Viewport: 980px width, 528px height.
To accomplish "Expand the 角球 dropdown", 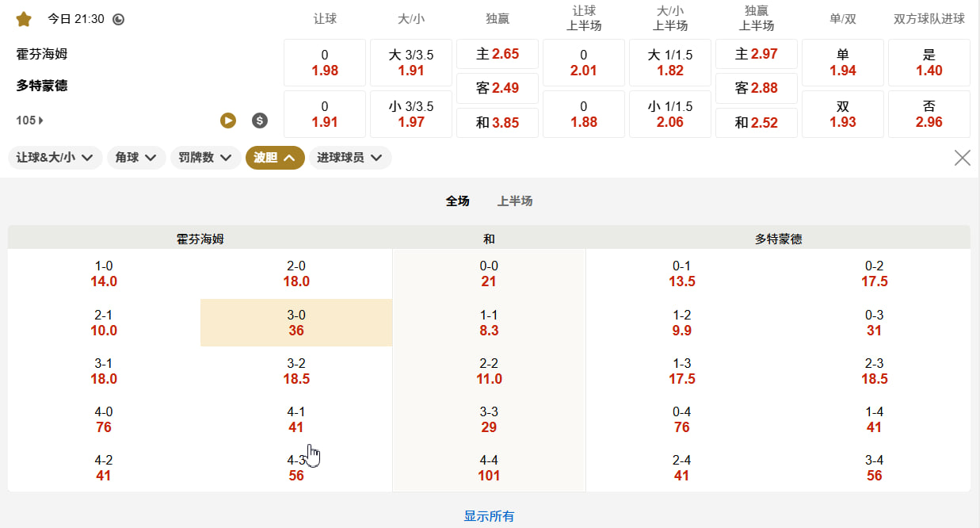I will click(137, 158).
